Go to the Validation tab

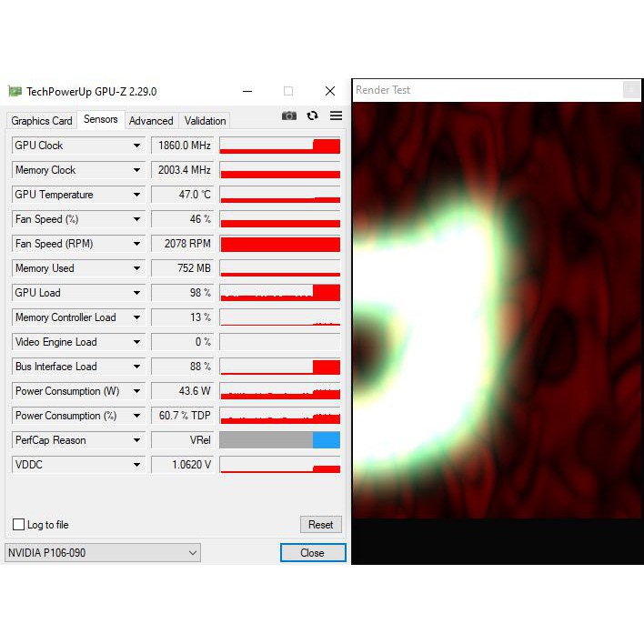(205, 121)
